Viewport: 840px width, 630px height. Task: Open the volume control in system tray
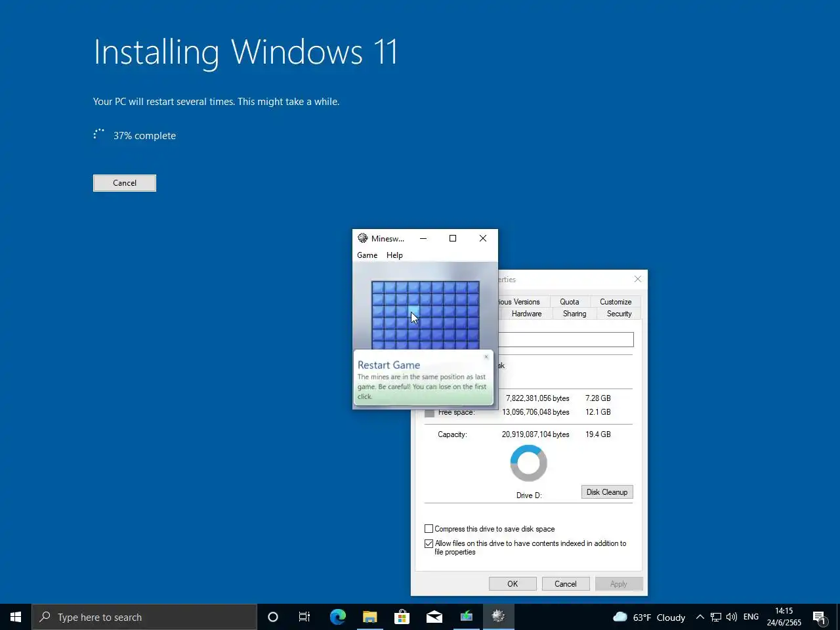[x=732, y=617]
